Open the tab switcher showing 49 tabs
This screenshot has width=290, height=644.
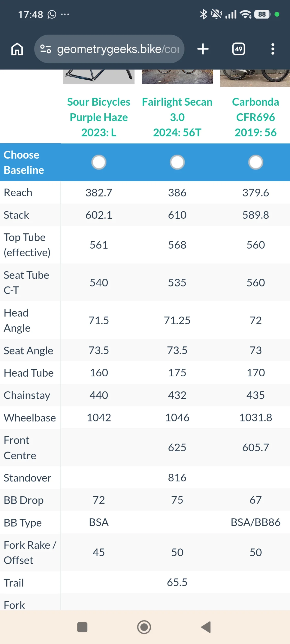pyautogui.click(x=239, y=49)
